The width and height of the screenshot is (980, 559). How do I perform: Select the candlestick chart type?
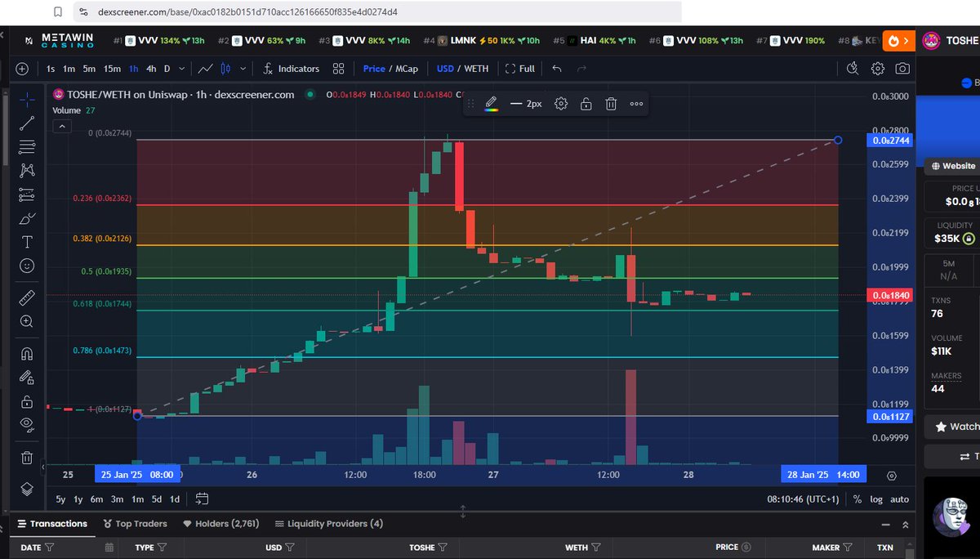[x=227, y=69]
